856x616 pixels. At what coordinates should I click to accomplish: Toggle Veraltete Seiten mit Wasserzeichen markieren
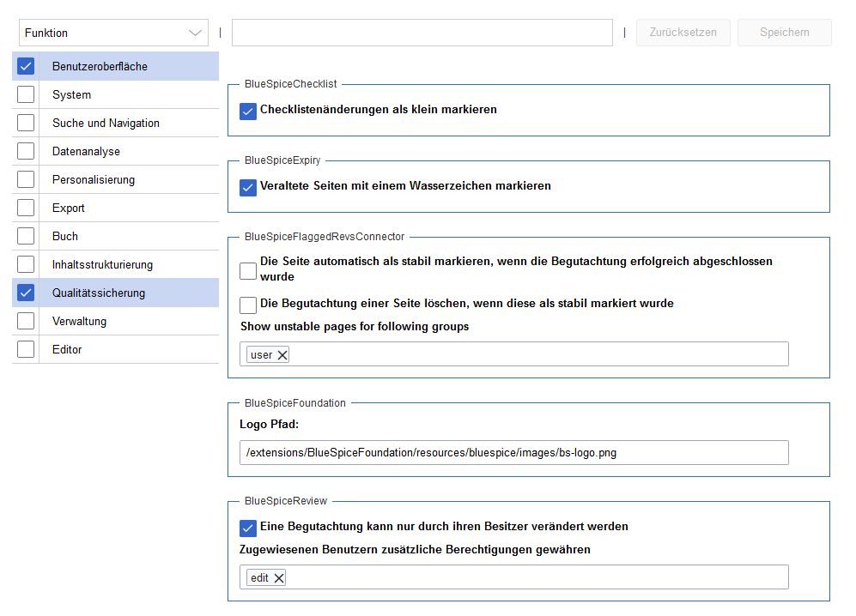[x=248, y=188]
